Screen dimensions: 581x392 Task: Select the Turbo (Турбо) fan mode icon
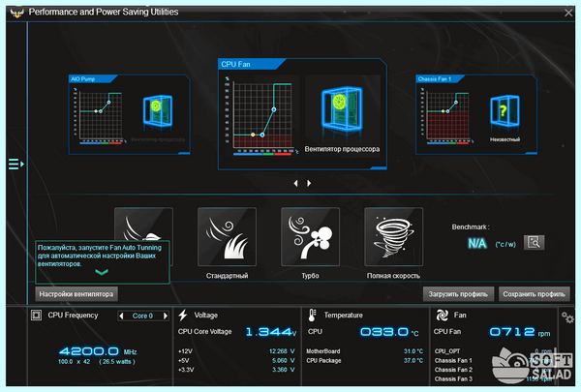click(x=310, y=237)
